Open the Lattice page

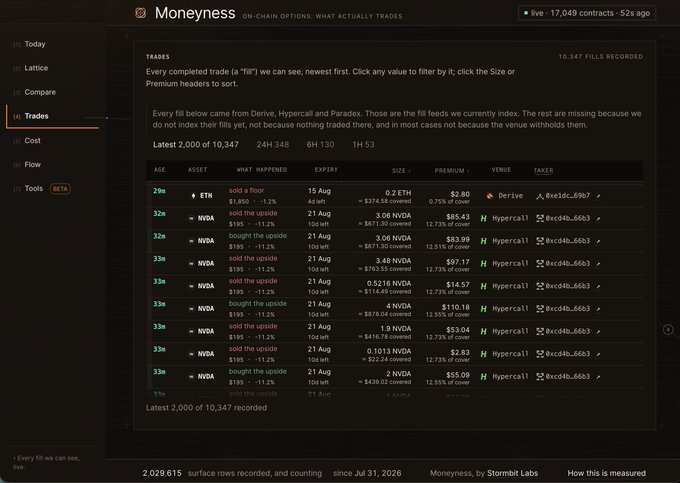pyautogui.click(x=36, y=68)
